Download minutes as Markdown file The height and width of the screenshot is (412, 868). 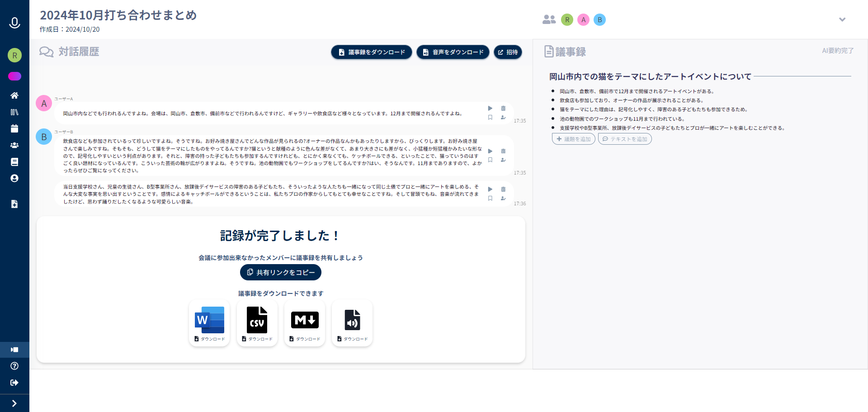coord(305,323)
